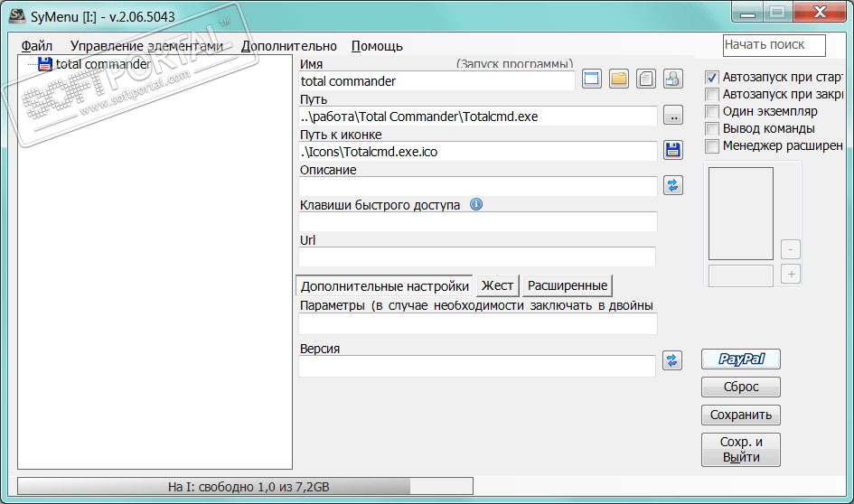This screenshot has width=854, height=504.
Task: Click the disk free space progress bar
Action: 245,486
